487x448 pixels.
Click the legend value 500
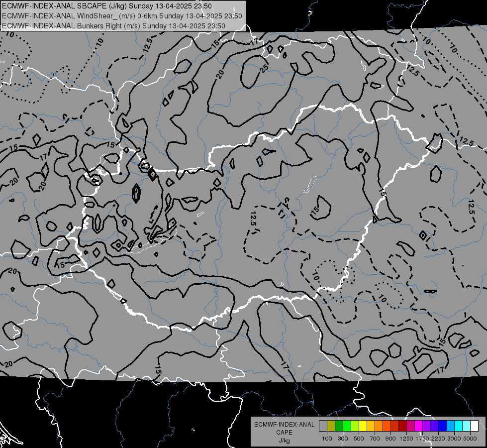[359, 439]
